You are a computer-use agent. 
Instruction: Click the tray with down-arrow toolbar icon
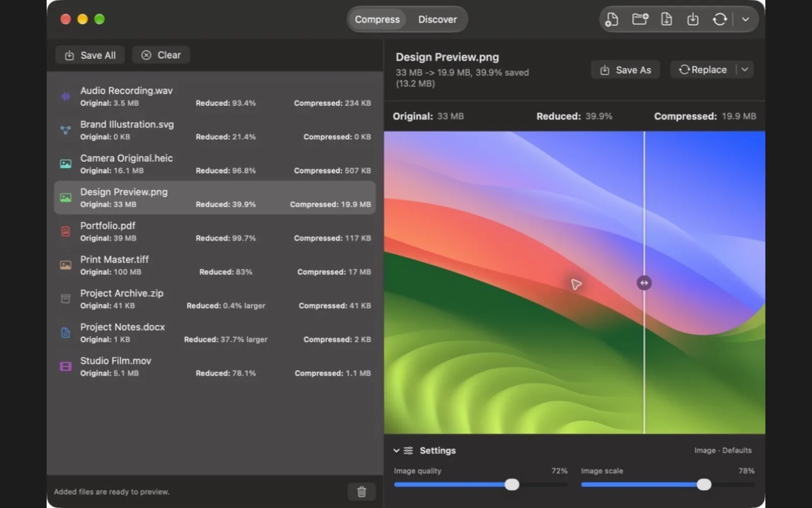[x=693, y=19]
